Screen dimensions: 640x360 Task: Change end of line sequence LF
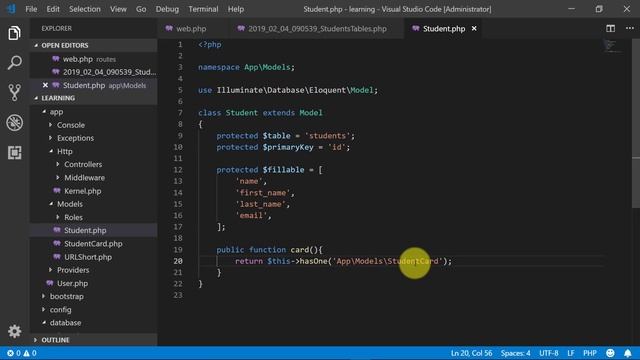click(x=570, y=353)
